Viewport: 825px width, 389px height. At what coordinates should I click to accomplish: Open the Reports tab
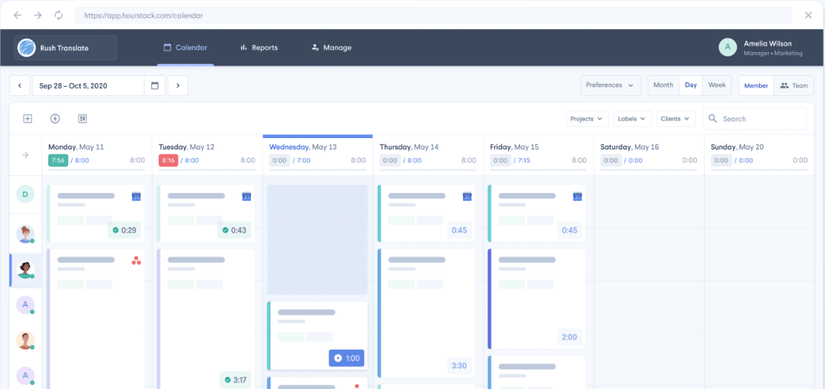click(259, 47)
